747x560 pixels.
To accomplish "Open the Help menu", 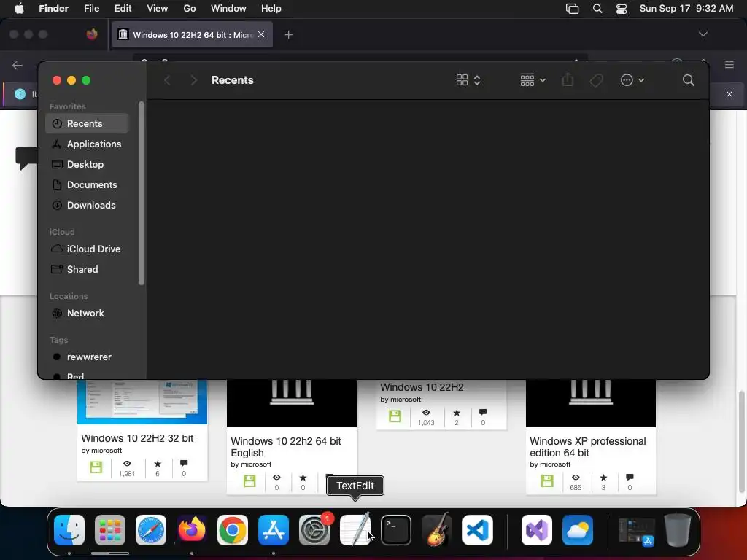I will click(271, 9).
